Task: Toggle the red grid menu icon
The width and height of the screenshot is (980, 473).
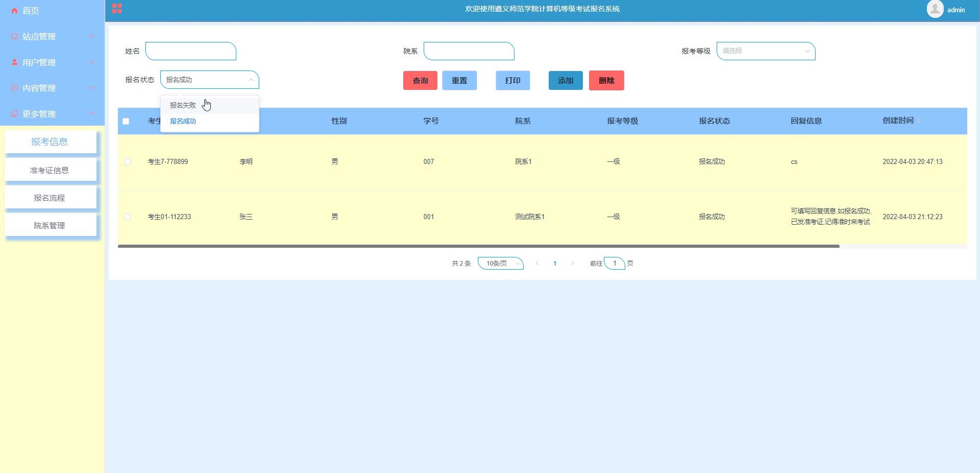Action: 117,9
